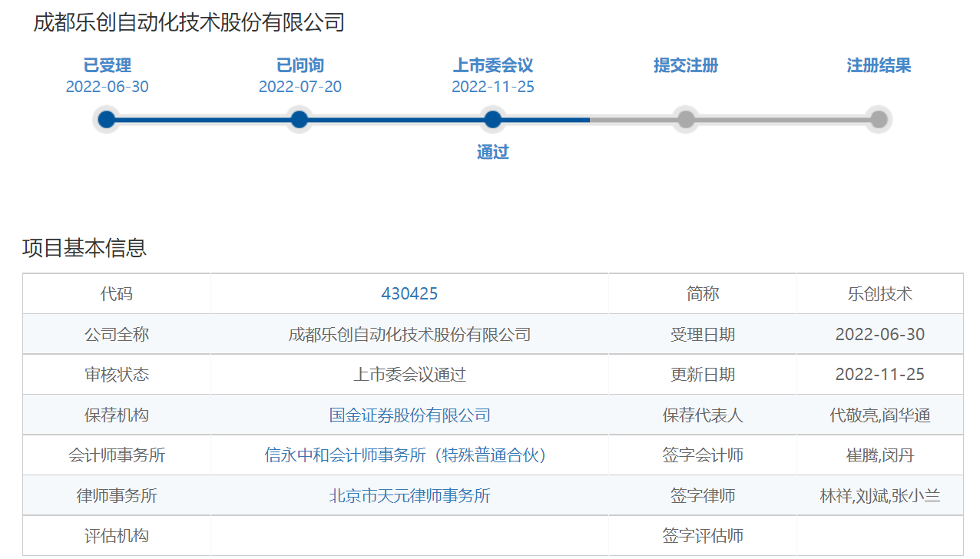Click the 通过 result text under timeline
This screenshot has height=559, width=980.
coord(493,152)
